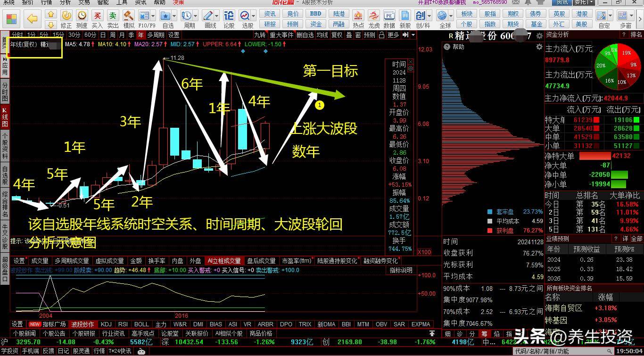
Task: Click the 修正 refresh icon
Action: [x=66, y=16]
